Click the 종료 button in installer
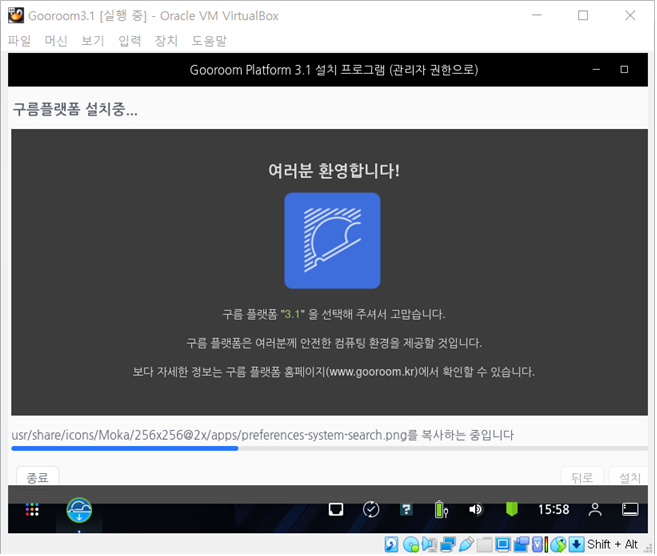 click(37, 478)
